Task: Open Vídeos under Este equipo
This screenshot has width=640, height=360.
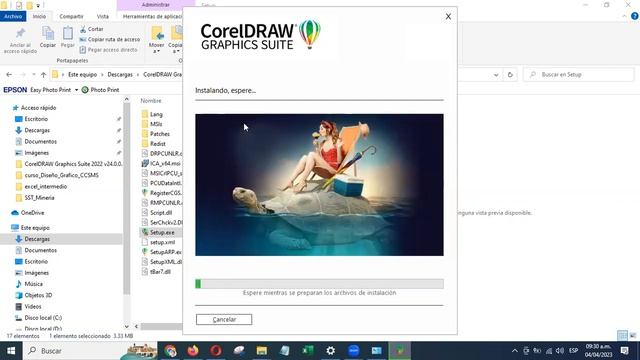Action: point(33,306)
